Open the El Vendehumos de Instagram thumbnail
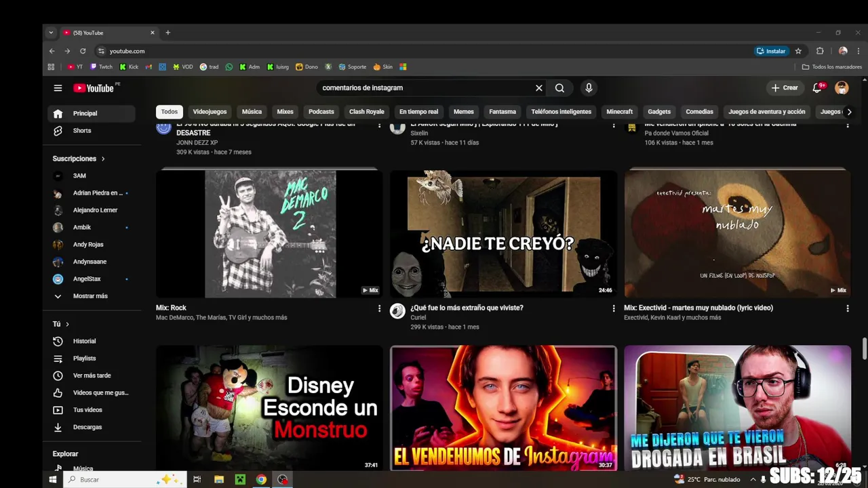The image size is (868, 488). (x=503, y=408)
